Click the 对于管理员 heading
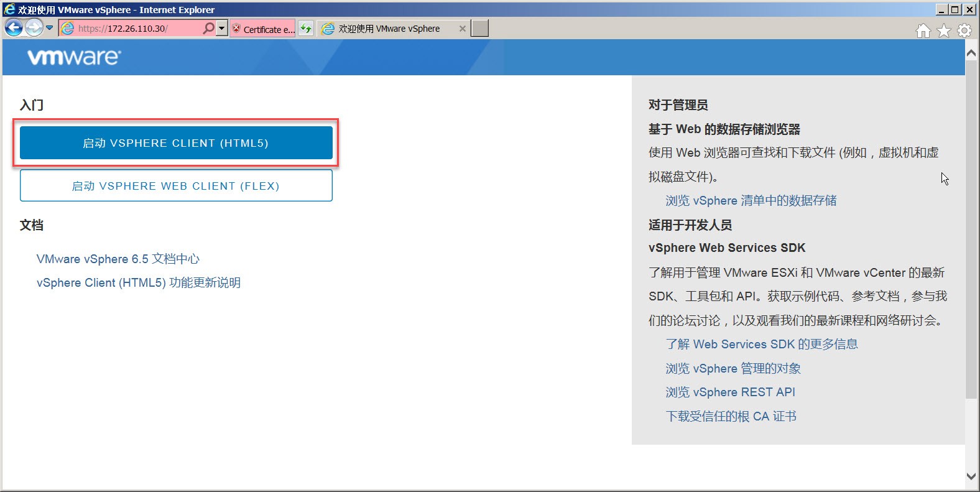980x492 pixels. (678, 104)
